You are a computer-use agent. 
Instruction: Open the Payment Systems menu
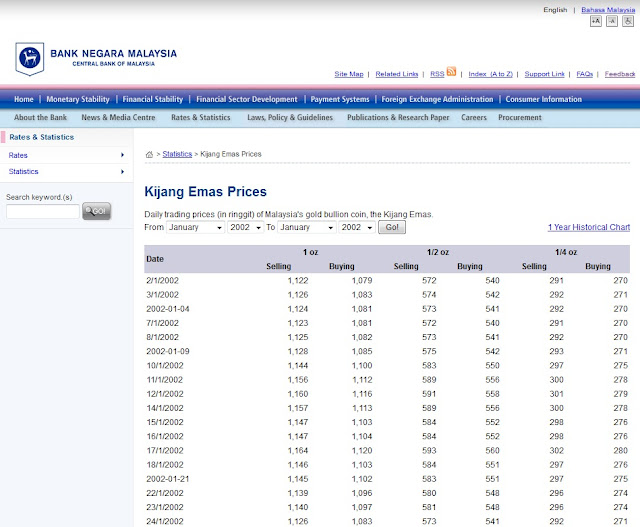coord(340,99)
